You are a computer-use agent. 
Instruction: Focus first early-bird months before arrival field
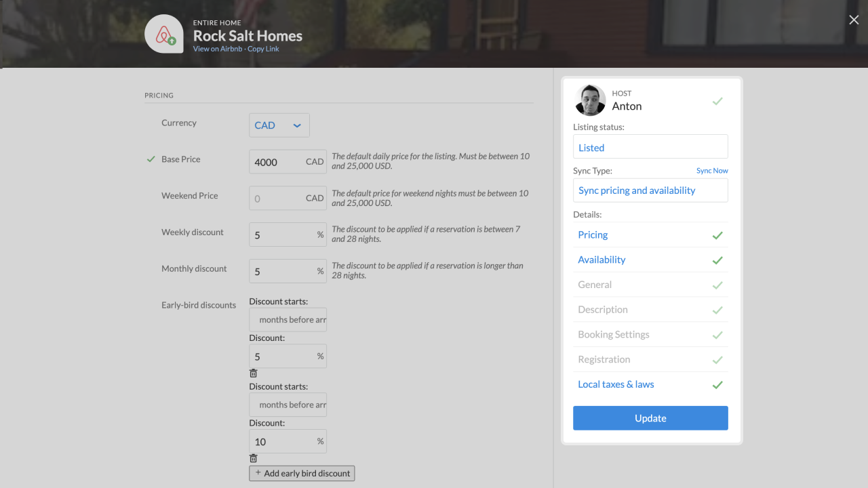(x=288, y=320)
